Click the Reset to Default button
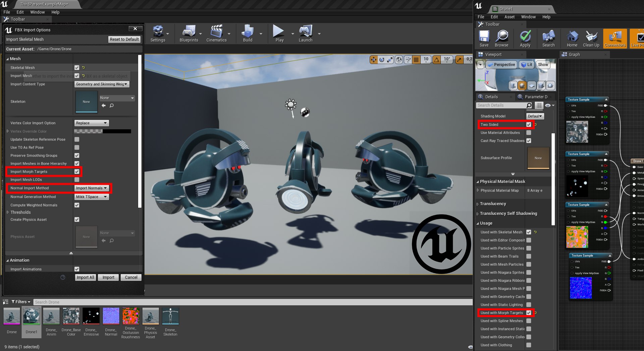 124,39
